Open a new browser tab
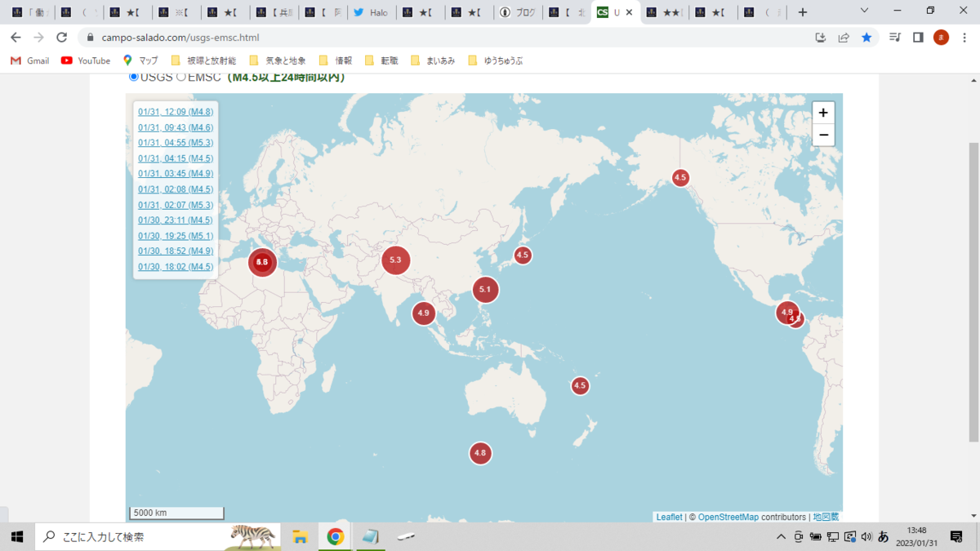This screenshot has height=551, width=980. point(803,12)
